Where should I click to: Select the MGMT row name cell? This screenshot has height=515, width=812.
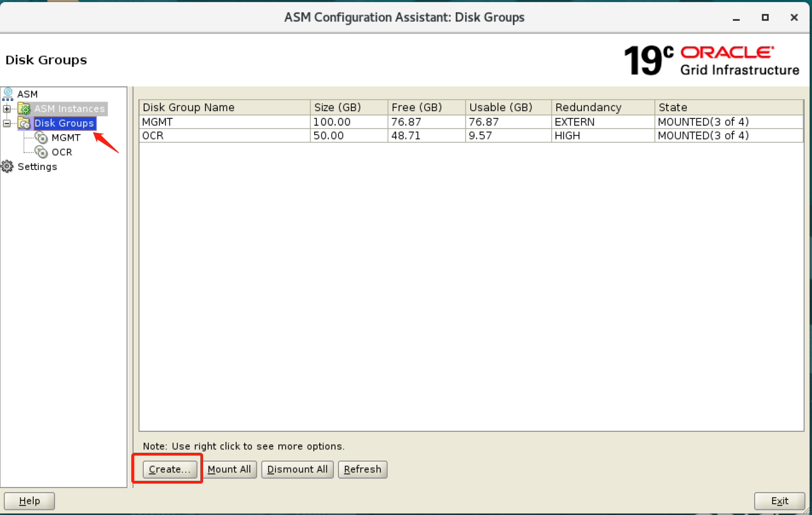coord(224,122)
